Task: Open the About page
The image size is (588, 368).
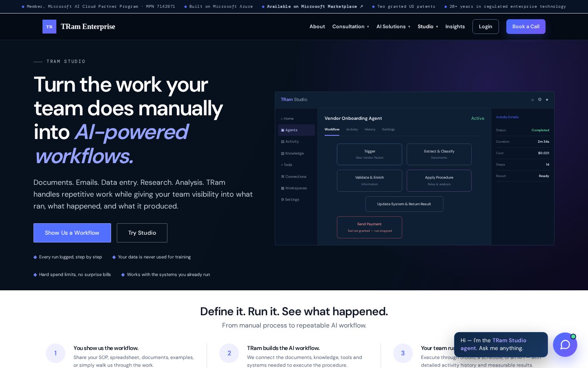Action: [x=317, y=27]
